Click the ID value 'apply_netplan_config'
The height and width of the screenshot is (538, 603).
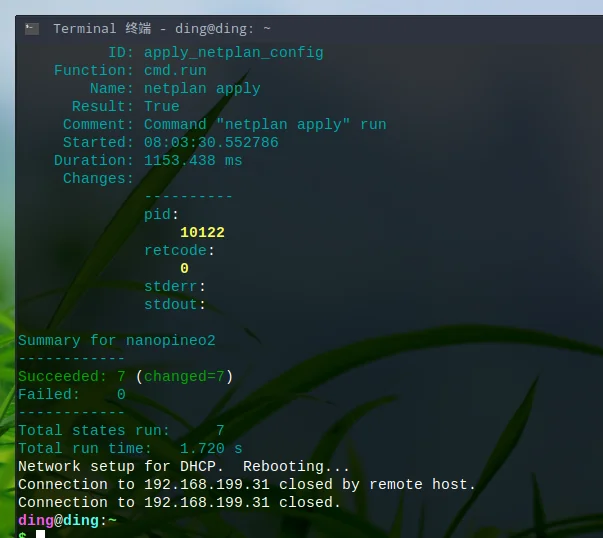pyautogui.click(x=233, y=53)
